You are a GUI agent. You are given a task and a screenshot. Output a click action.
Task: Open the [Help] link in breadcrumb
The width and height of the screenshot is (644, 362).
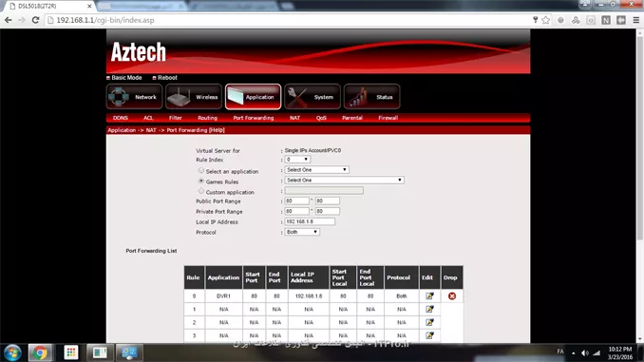(x=217, y=130)
